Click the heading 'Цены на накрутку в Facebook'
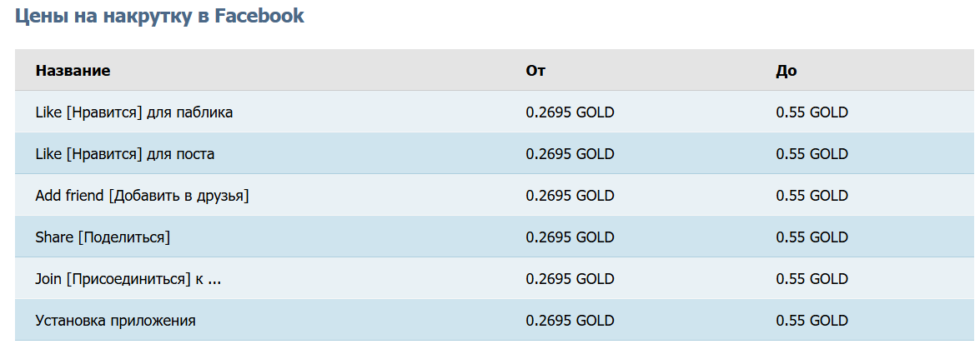This screenshot has width=980, height=349. pyautogui.click(x=159, y=16)
